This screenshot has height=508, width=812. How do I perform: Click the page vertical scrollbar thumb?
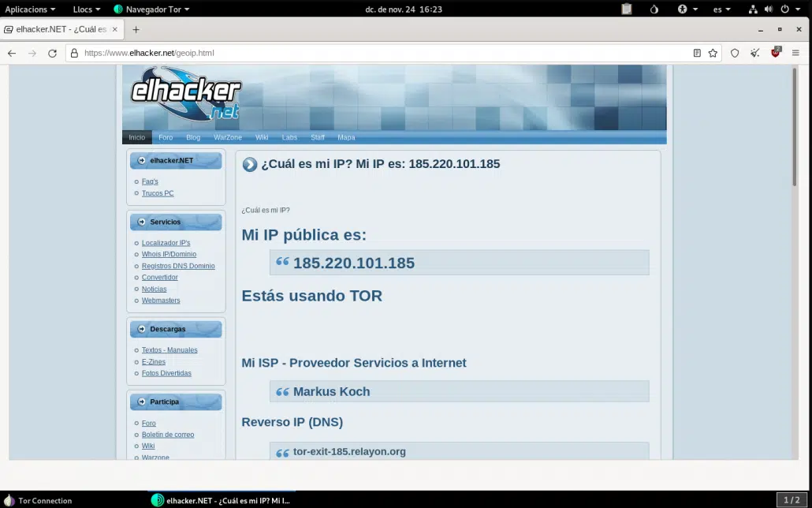(795, 127)
